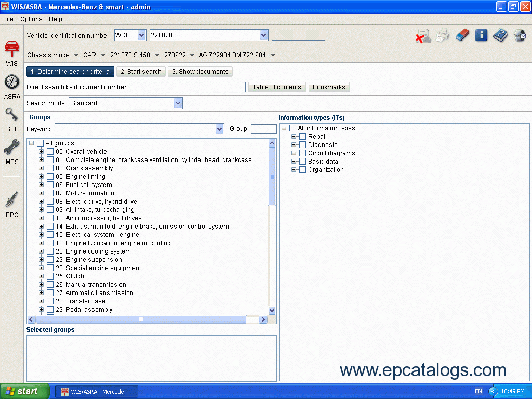Click the direct search document number field

[x=188, y=87]
